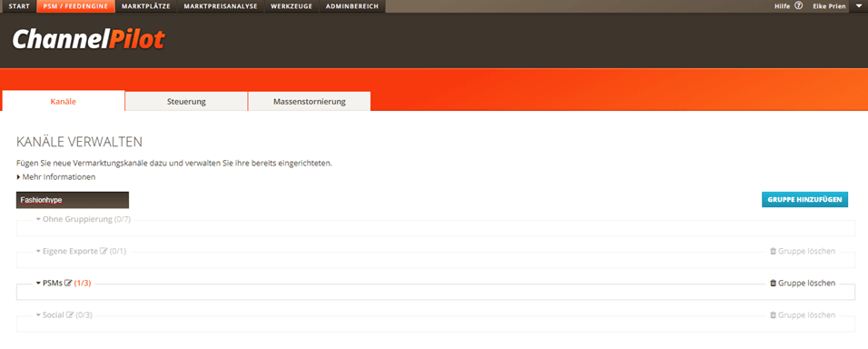This screenshot has width=868, height=349.
Task: Collapse the PSMs group arrow
Action: pos(39,283)
